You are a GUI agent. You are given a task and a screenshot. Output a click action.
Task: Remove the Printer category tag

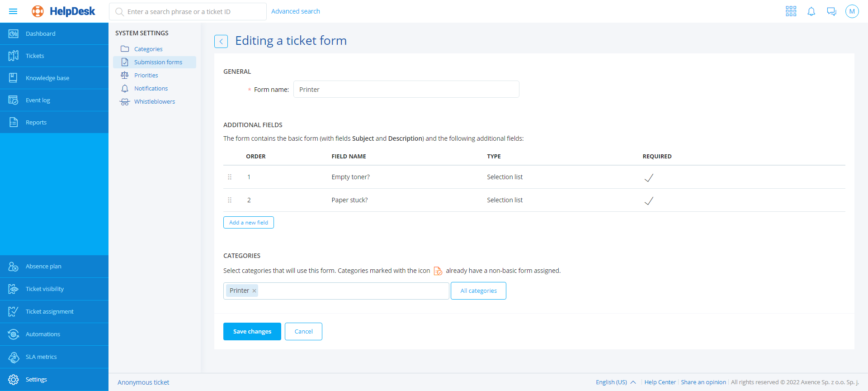pos(254,291)
